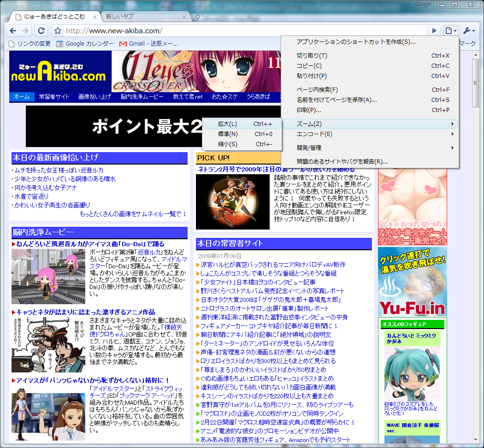This screenshot has height=448, width=484.
Task: Select 貼り付け(P) from the page menu
Action: [370, 76]
